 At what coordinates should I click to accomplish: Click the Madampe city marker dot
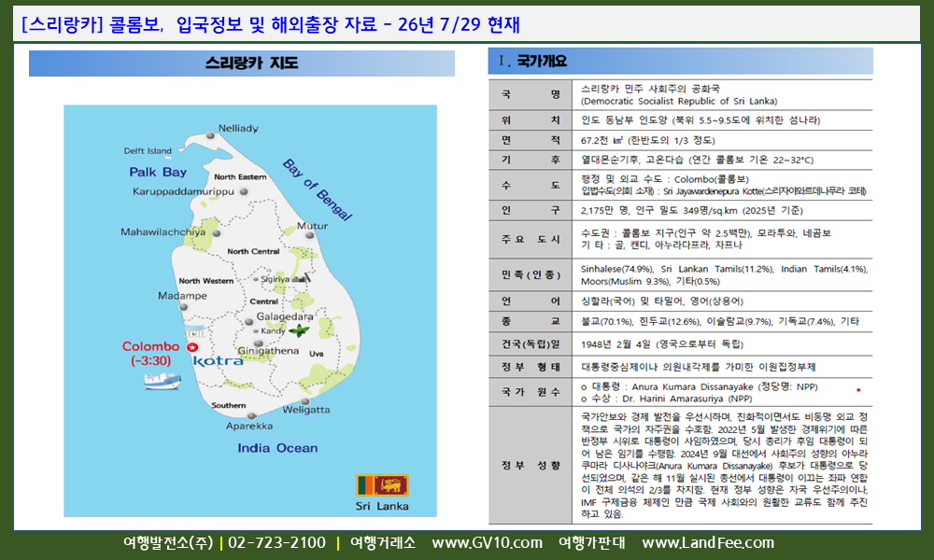[x=183, y=307]
